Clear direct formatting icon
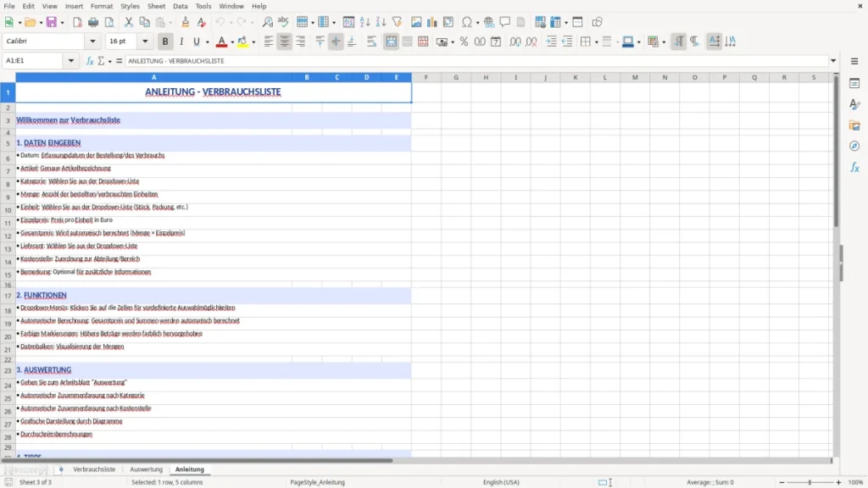 202,22
